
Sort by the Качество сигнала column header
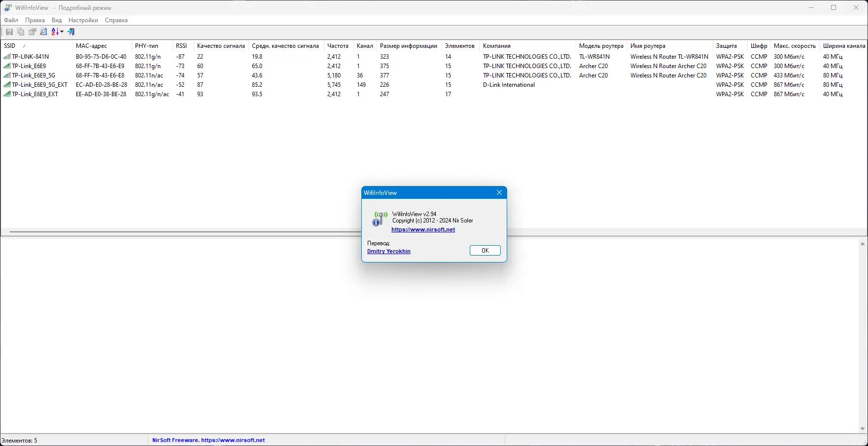(221, 46)
